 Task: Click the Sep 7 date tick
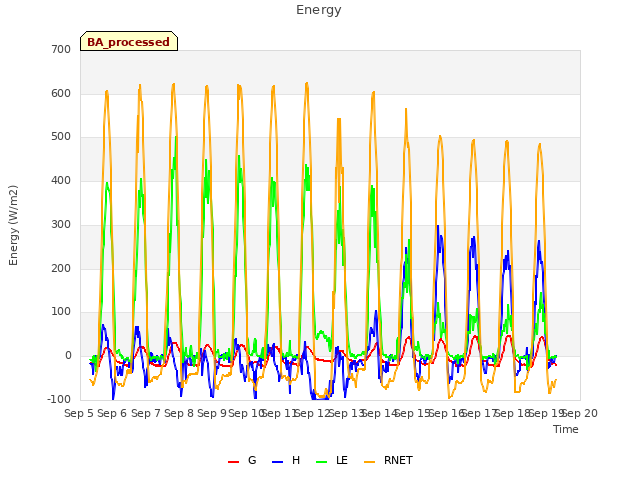point(146,413)
